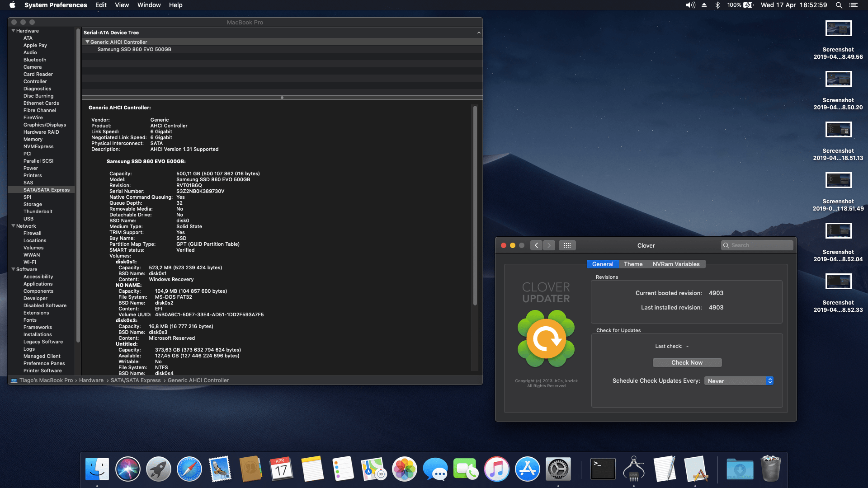Open the Window menu
Image resolution: width=868 pixels, height=488 pixels.
[x=149, y=5]
